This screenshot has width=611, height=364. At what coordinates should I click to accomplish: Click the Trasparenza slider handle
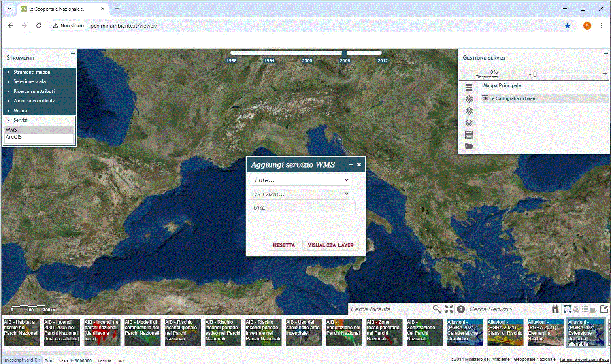click(x=535, y=74)
